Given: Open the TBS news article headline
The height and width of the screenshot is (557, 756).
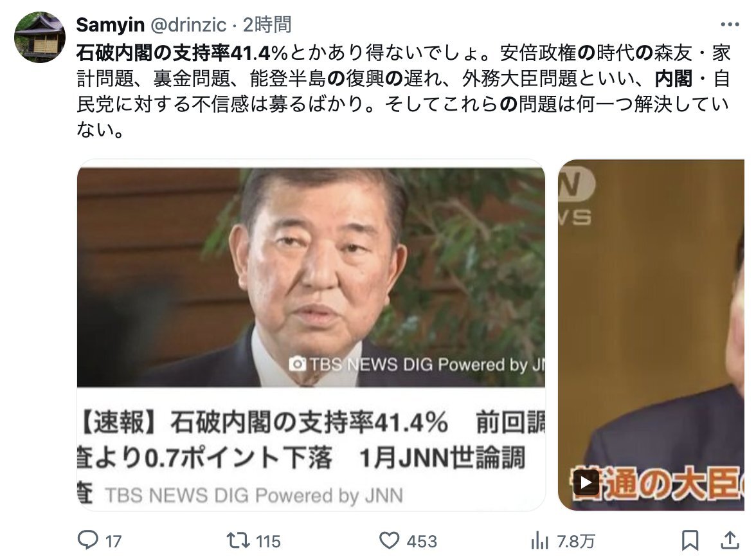Looking at the screenshot, I should click(311, 440).
